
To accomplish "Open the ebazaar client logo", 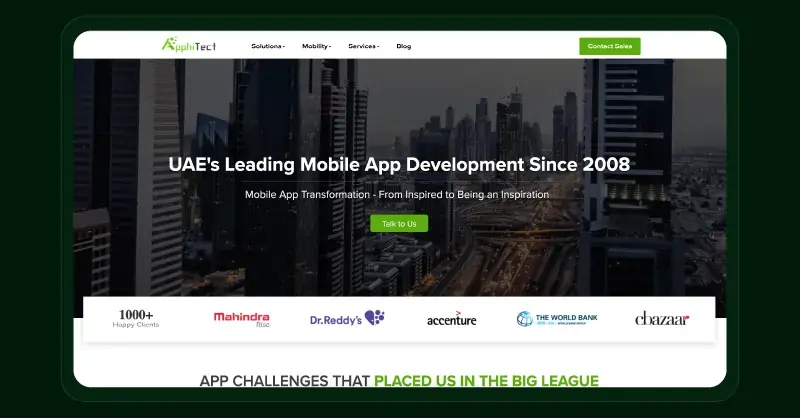I will point(662,319).
